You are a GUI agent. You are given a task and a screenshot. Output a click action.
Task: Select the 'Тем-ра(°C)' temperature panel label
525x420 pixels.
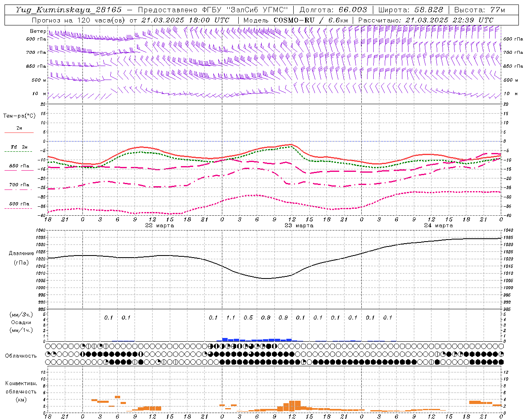click(19, 116)
